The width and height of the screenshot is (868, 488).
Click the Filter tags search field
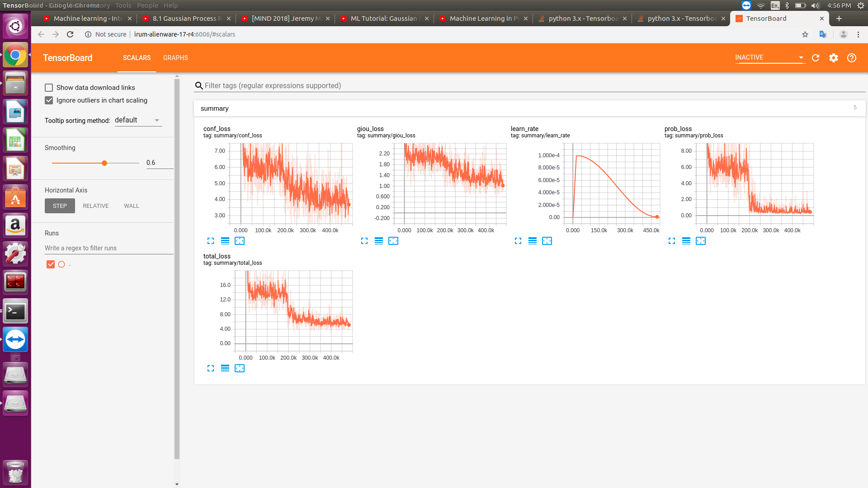pyautogui.click(x=529, y=86)
